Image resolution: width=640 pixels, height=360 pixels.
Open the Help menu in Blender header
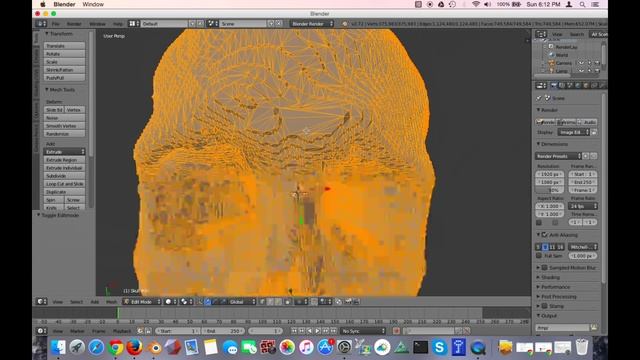[x=118, y=24]
